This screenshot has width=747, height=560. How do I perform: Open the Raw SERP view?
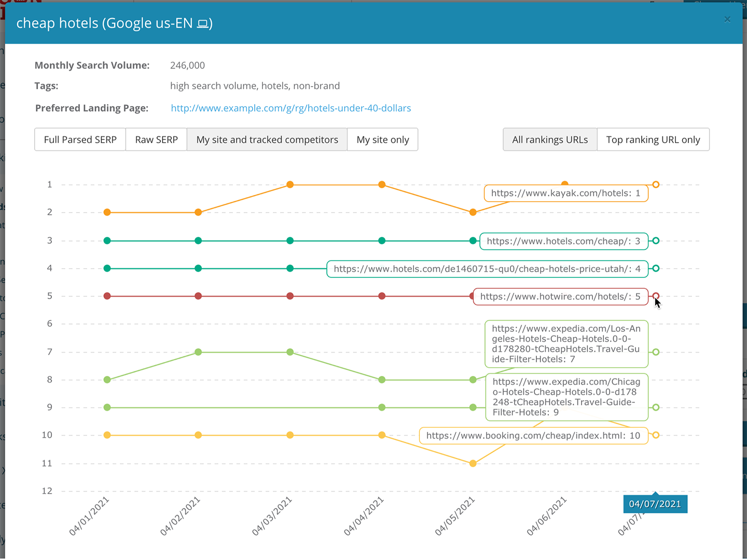[156, 139]
